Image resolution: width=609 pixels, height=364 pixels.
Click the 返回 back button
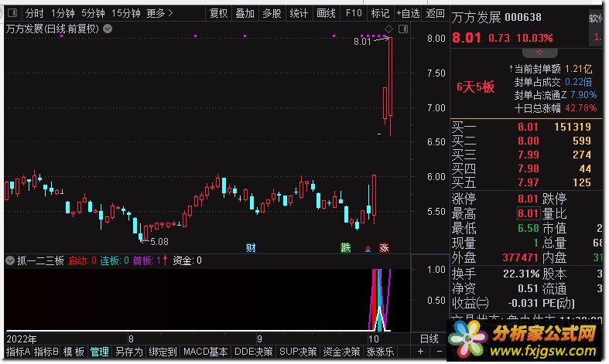(x=435, y=14)
